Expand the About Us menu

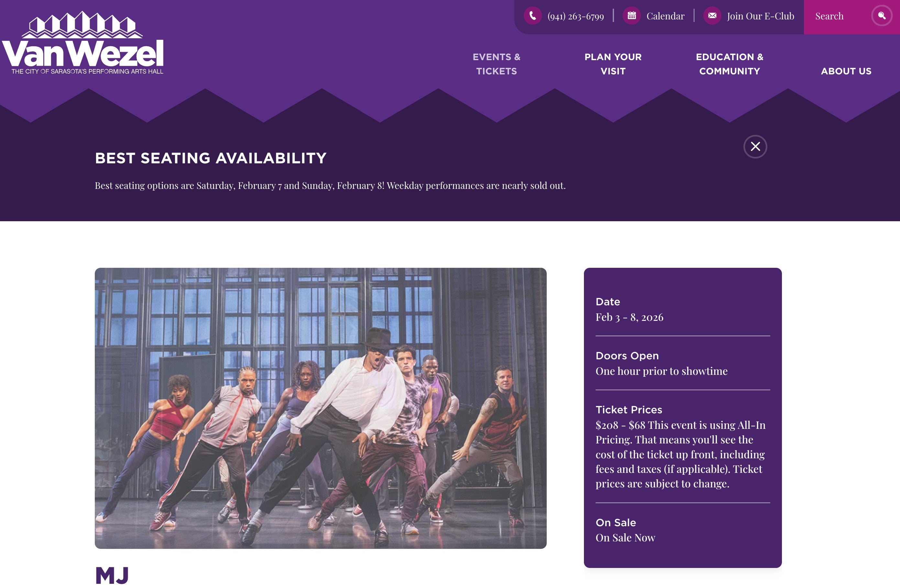pos(846,71)
